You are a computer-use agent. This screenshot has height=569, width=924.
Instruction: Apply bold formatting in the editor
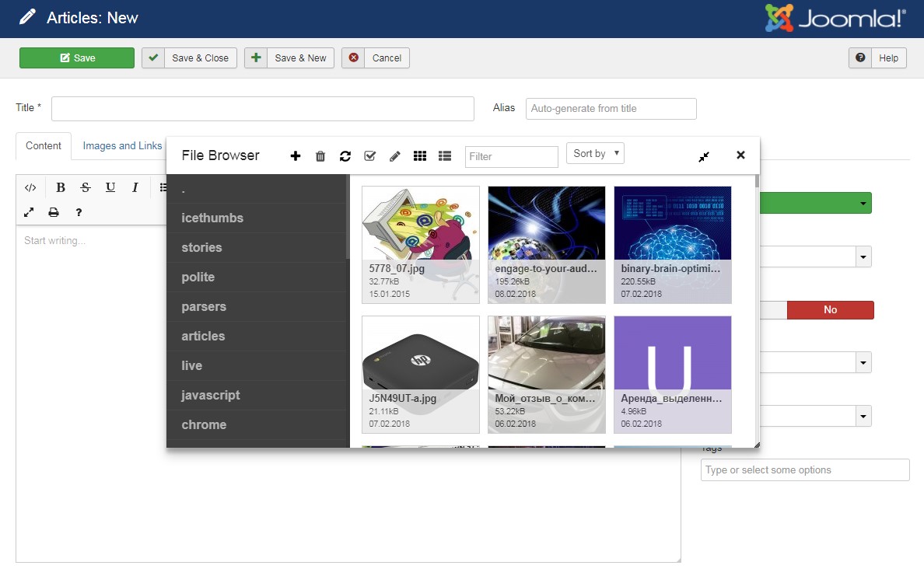pos(60,188)
